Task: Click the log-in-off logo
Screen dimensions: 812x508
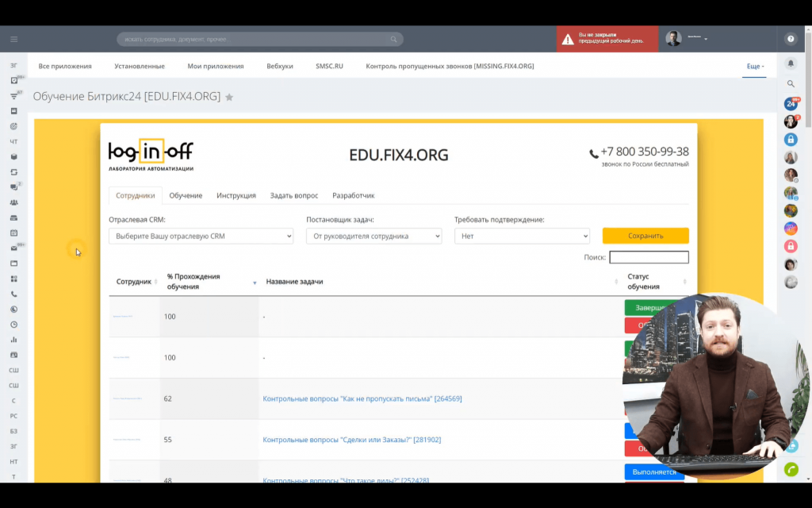Action: click(151, 155)
